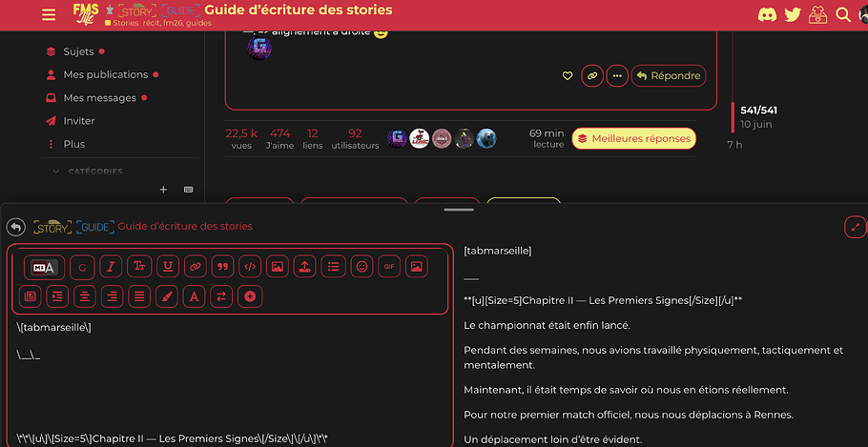
Task: Click the reply-arrow icon in composer header
Action: point(16,227)
